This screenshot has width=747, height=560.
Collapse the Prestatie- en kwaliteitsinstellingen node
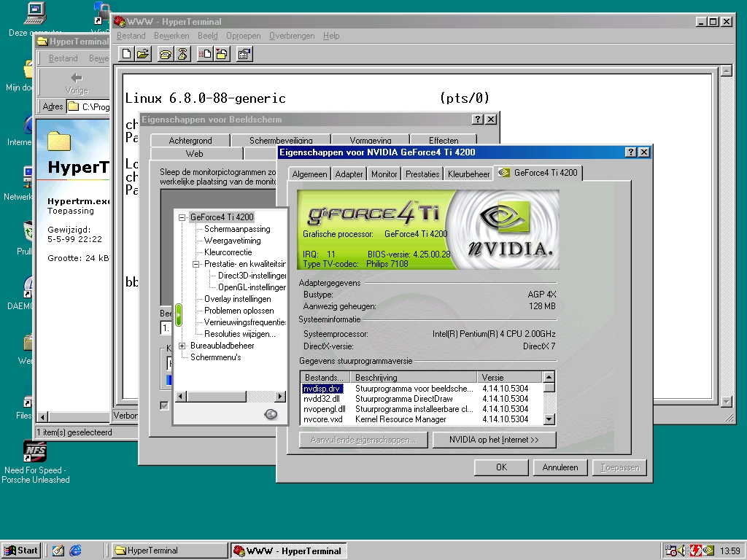(196, 265)
